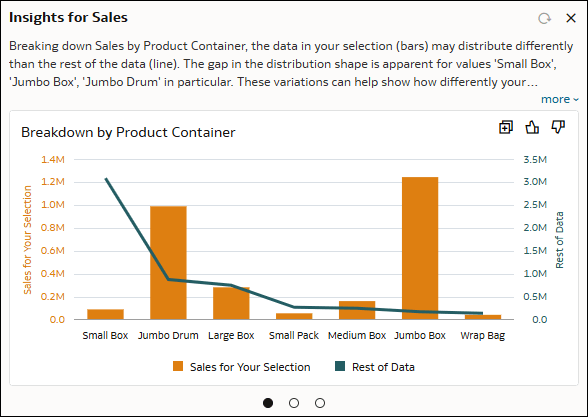Expand description with the more link

coord(560,99)
